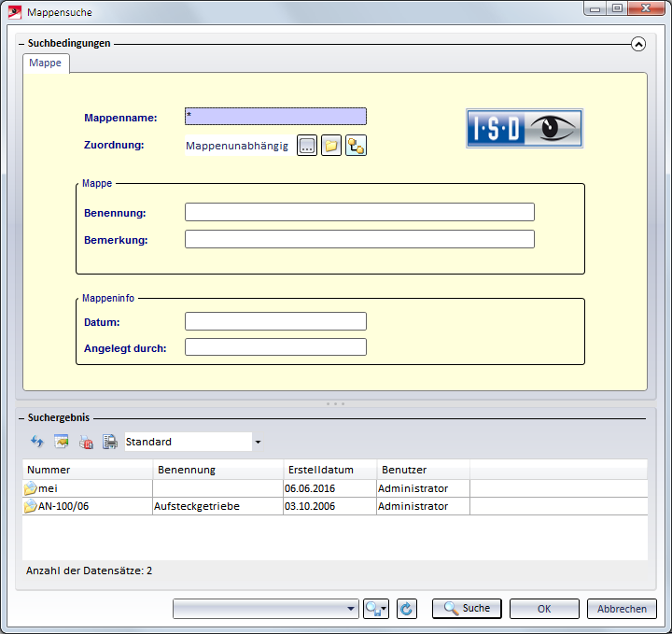The image size is (672, 634).
Task: Click the picture icon in Suchergebnis toolbar
Action: tap(62, 442)
